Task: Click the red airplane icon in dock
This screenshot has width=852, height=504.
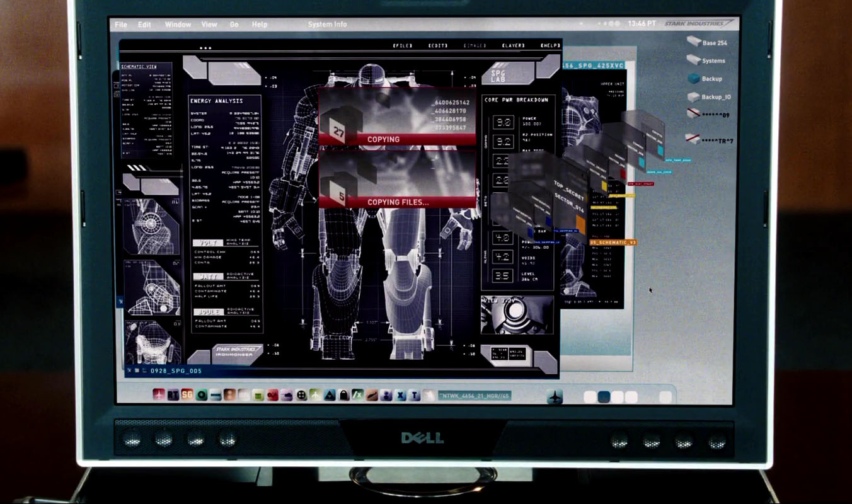Action: pos(158,395)
